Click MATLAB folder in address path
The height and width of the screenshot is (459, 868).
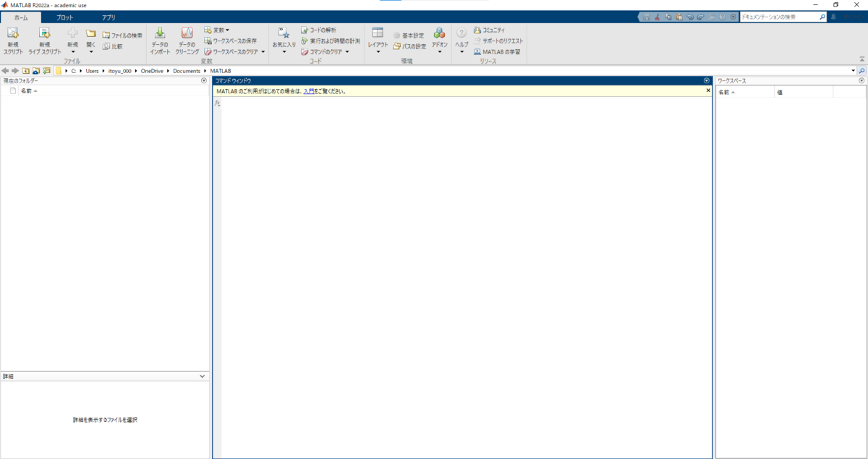221,71
